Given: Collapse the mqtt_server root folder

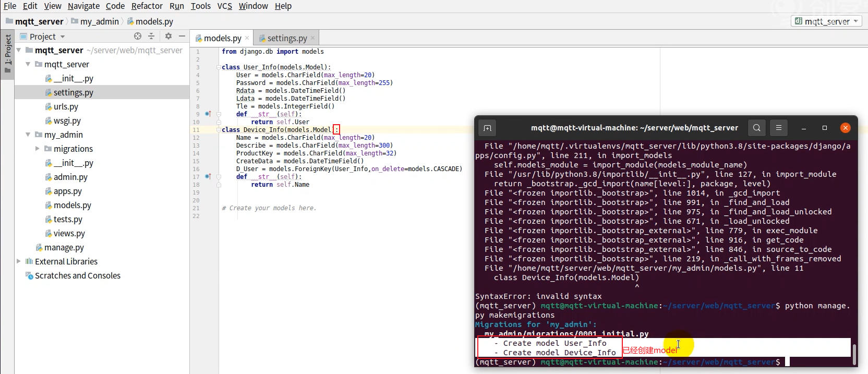Looking at the screenshot, I should coord(19,50).
